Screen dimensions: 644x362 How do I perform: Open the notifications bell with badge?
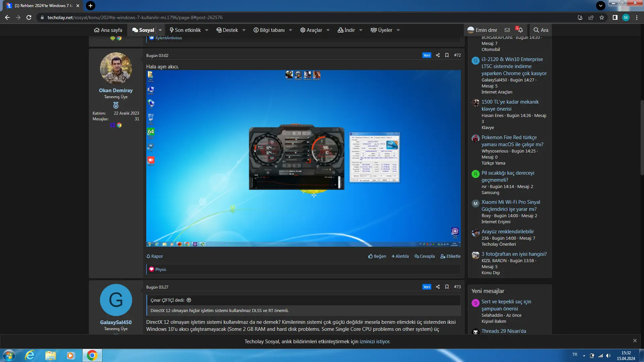pos(520,29)
